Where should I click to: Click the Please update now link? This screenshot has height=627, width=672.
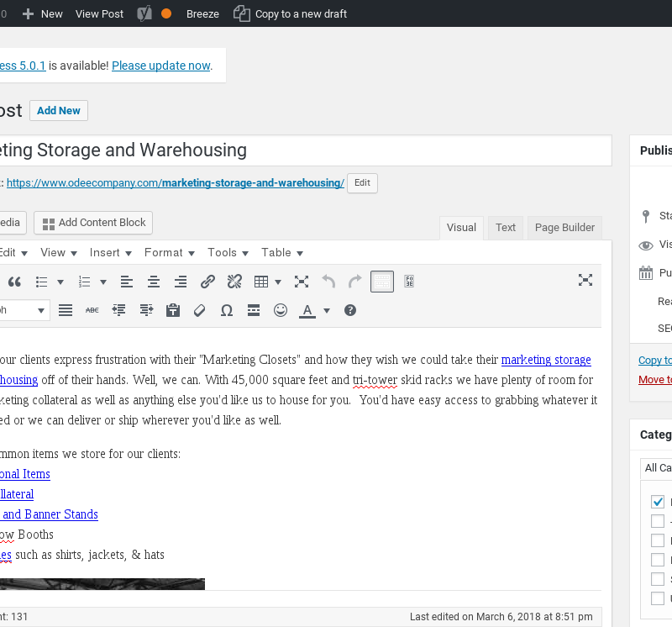pyautogui.click(x=160, y=66)
